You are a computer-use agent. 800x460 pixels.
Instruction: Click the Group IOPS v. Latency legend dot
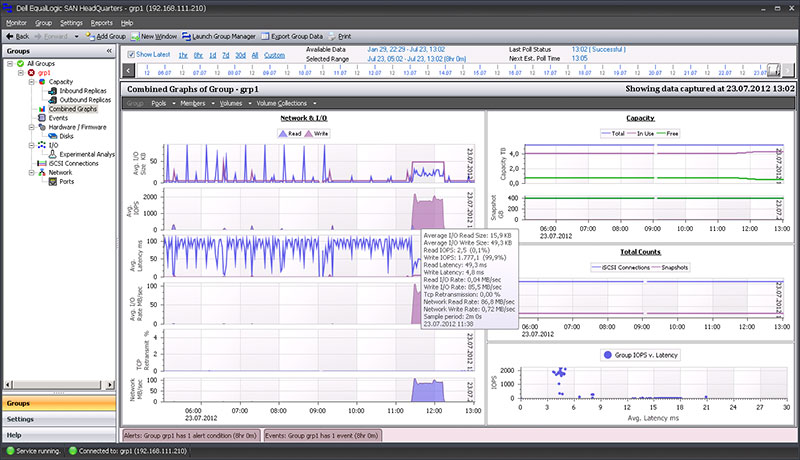click(x=607, y=355)
